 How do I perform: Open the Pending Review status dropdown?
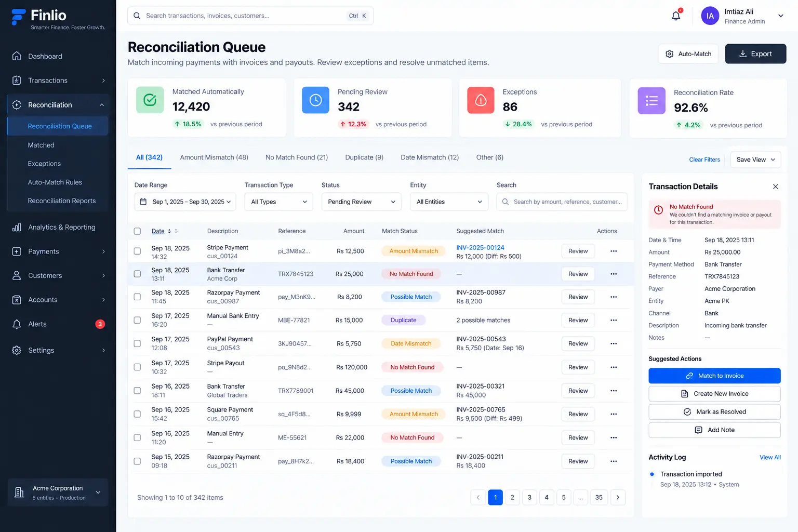[362, 202]
